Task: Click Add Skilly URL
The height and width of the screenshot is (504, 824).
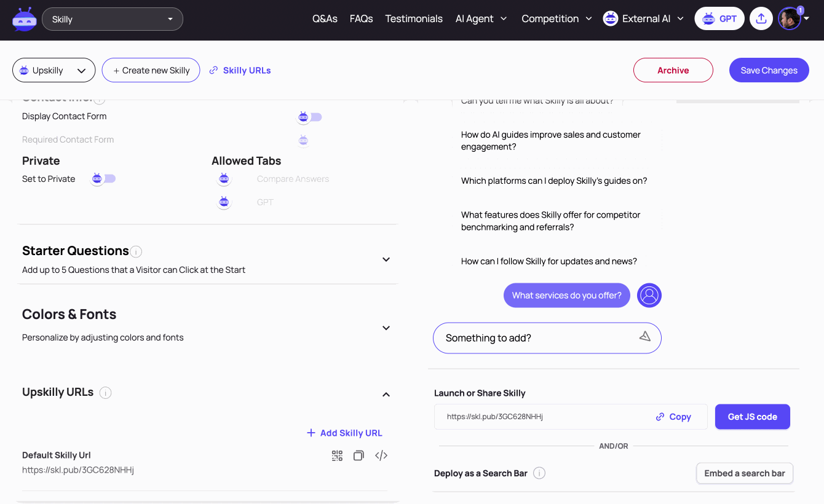Action: [344, 433]
